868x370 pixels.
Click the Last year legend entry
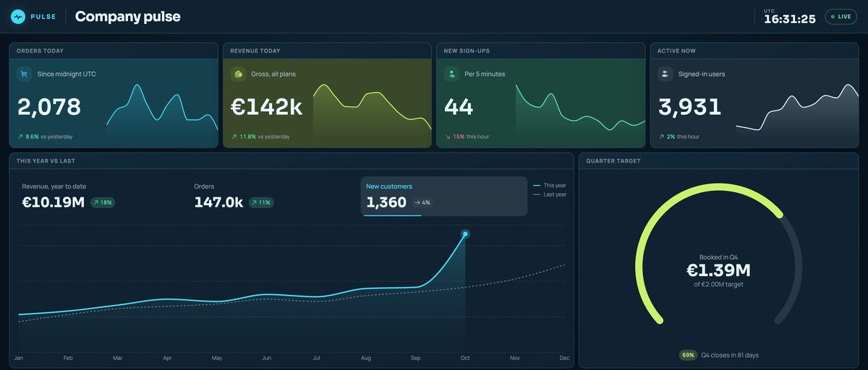click(x=550, y=194)
